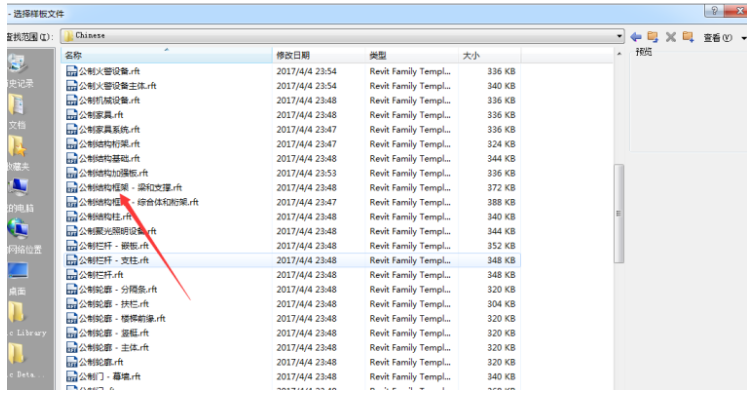754x395 pixels.
Task: Select file icon of 公制结构基础.rft
Action: click(x=72, y=158)
